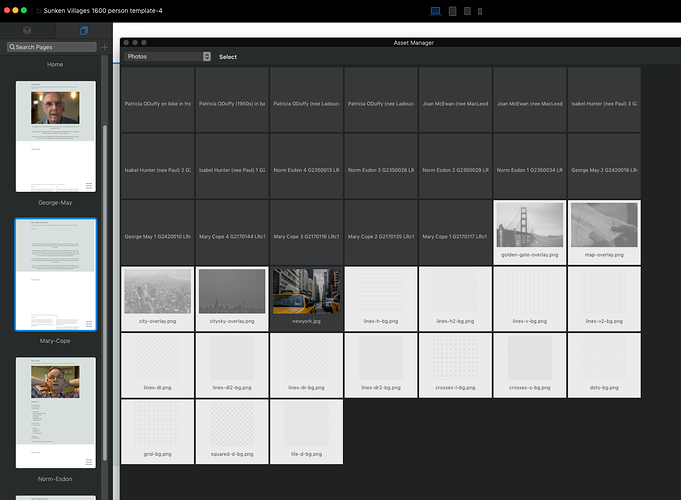Switch to tablet device preview icon
681x500 pixels.
pos(453,10)
